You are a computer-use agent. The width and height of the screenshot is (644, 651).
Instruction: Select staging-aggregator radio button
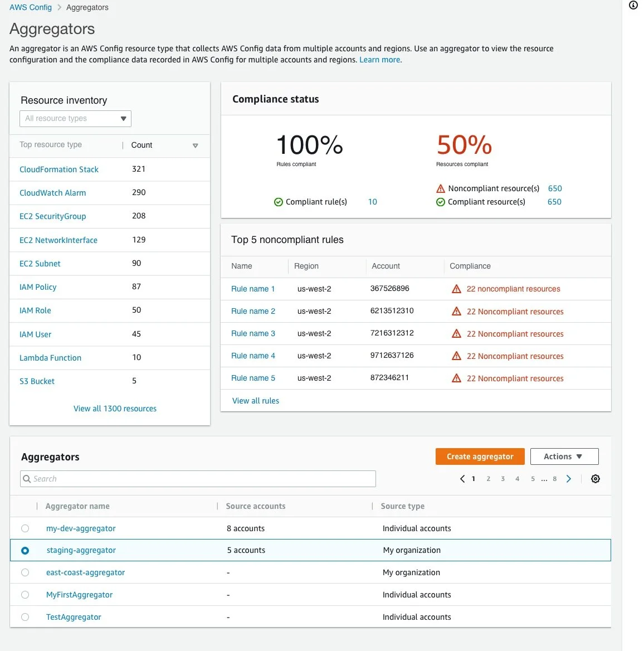(25, 551)
